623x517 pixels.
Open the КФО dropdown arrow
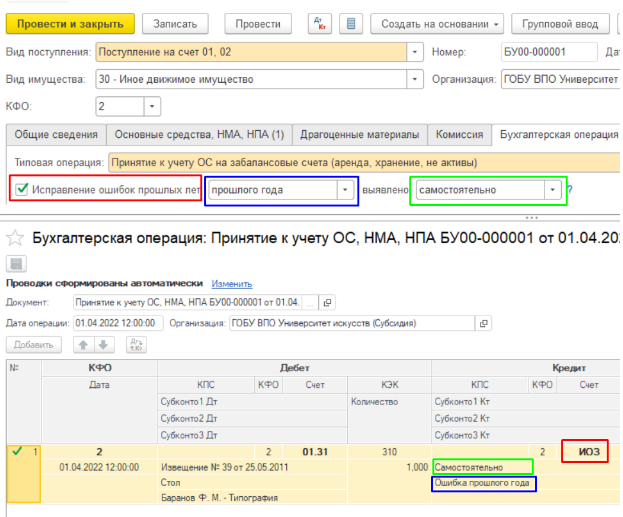pos(152,106)
